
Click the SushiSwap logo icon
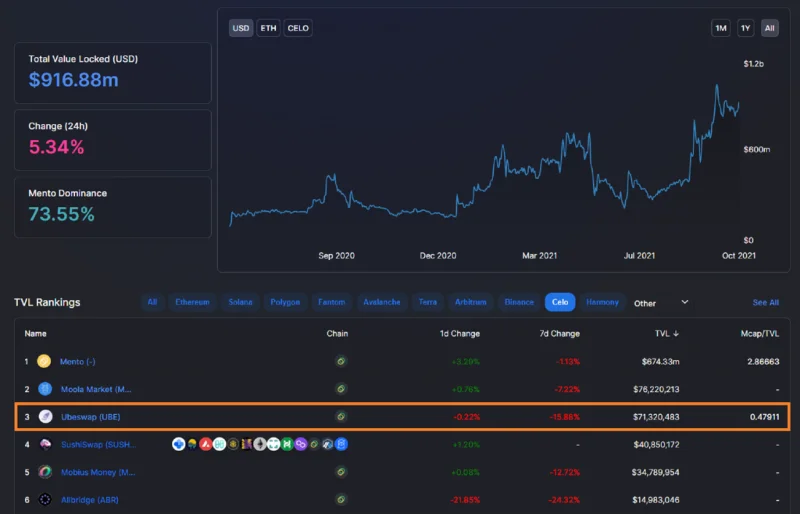45,444
